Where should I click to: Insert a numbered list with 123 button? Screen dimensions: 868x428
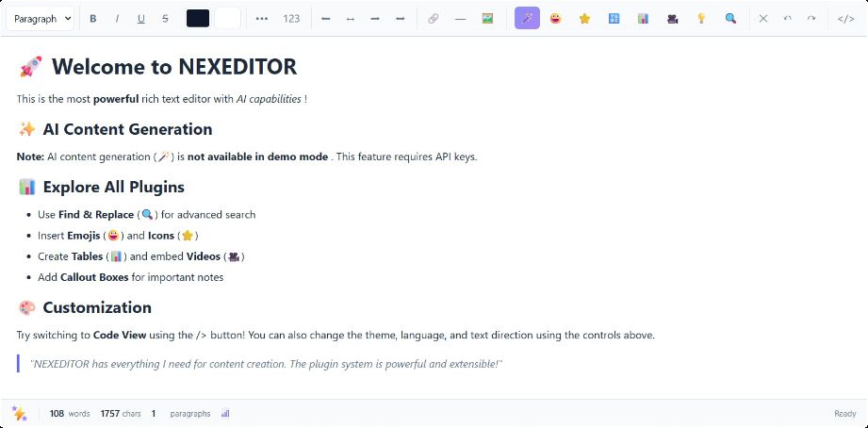tap(291, 18)
